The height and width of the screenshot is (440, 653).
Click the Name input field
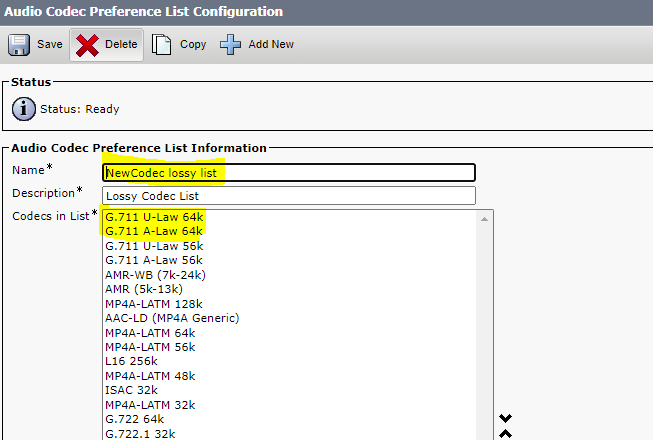coord(289,172)
